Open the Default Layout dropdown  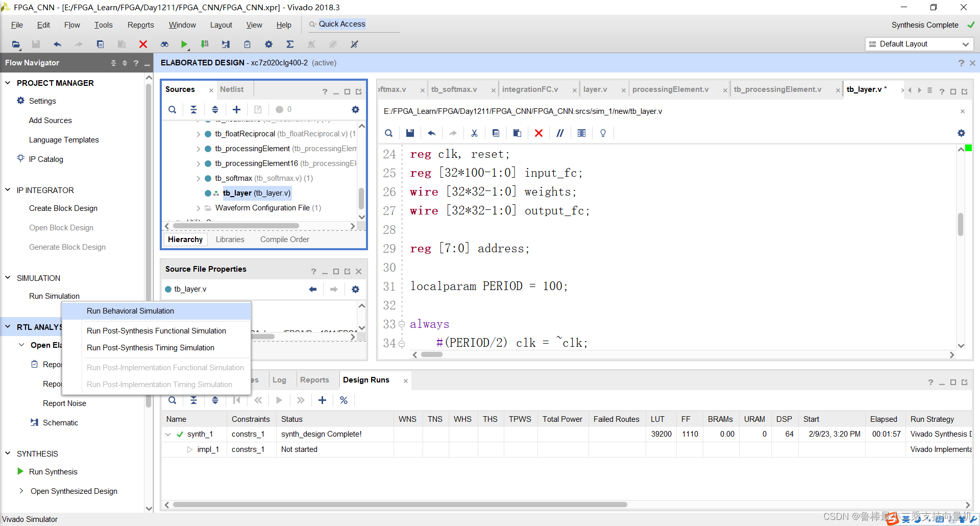(920, 44)
